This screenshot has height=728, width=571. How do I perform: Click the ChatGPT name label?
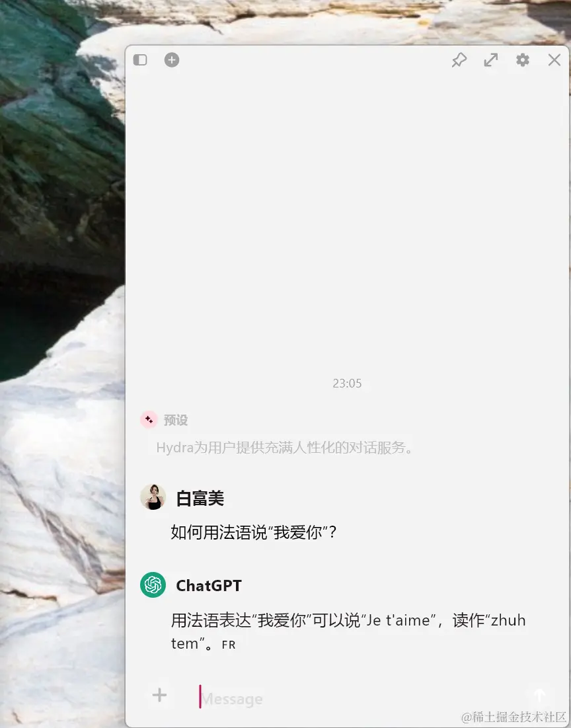click(x=209, y=585)
